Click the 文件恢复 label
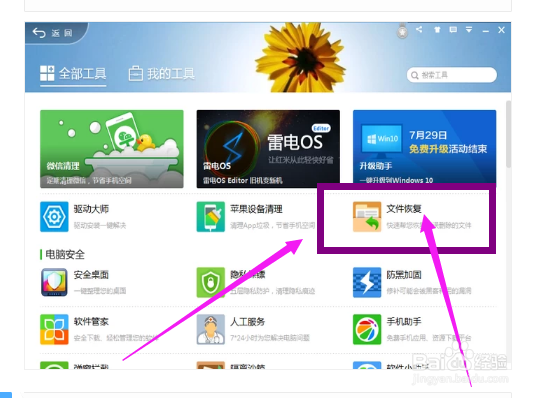The width and height of the screenshot is (538, 398). tap(404, 209)
